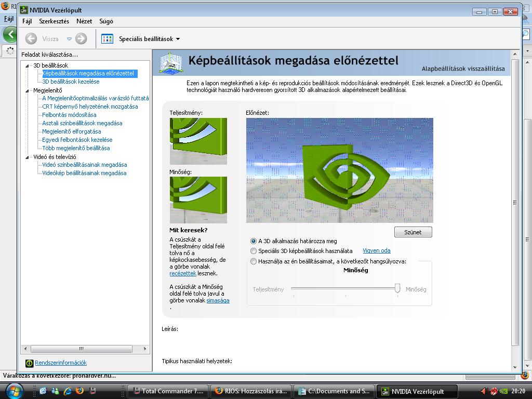
Task: Open Felbontás módosítása
Action: 69,115
